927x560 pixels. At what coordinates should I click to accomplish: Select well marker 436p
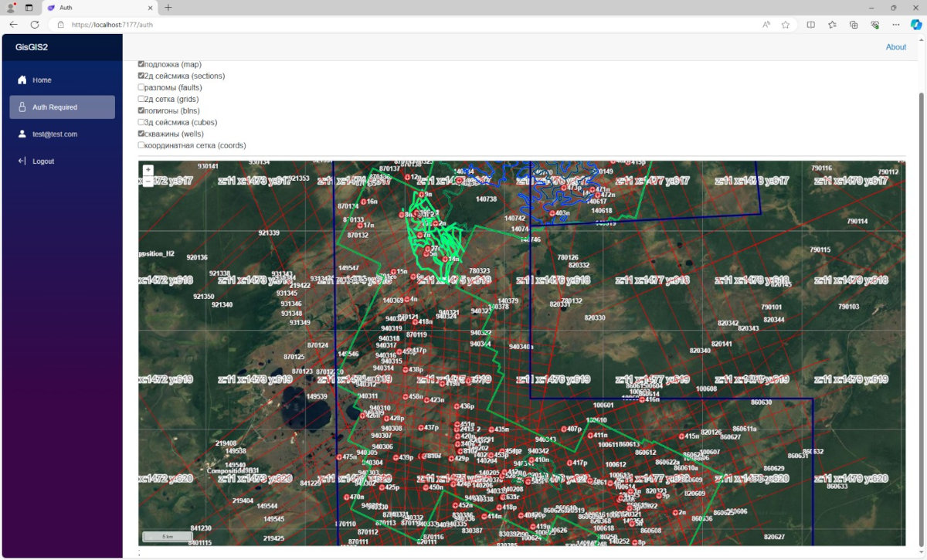[x=456, y=406]
